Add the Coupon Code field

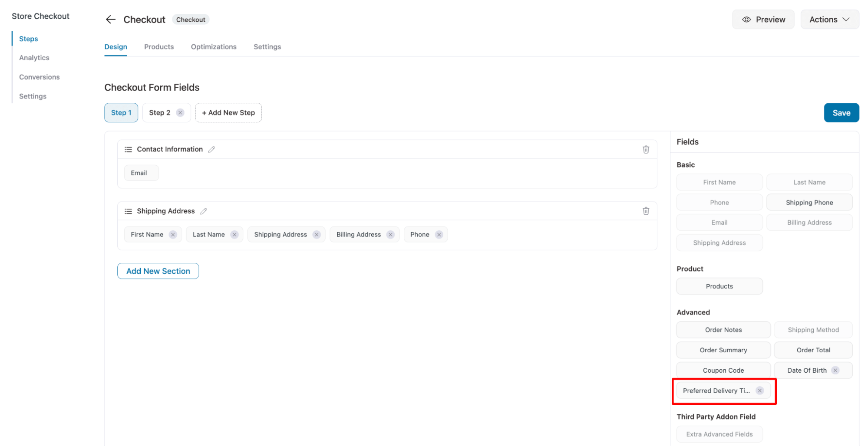tap(723, 371)
